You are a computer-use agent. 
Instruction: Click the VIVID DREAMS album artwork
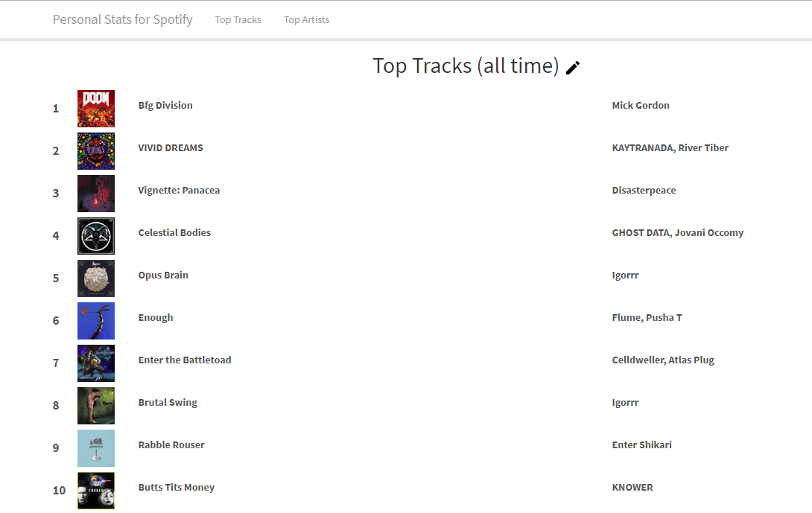point(96,151)
